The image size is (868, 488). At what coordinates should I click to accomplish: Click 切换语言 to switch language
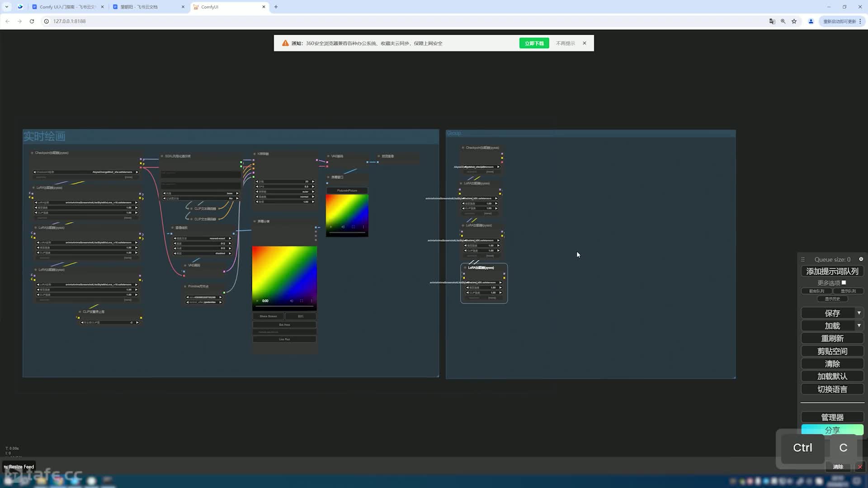832,389
